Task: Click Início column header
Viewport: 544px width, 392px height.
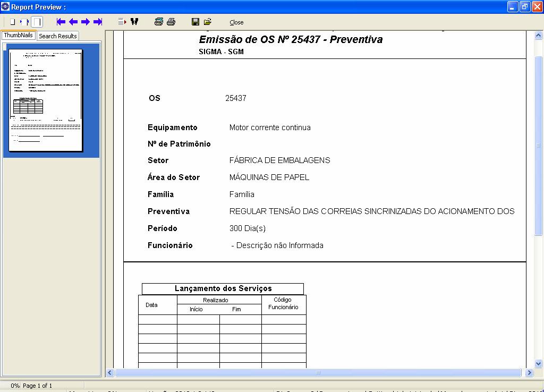Action: (196, 309)
